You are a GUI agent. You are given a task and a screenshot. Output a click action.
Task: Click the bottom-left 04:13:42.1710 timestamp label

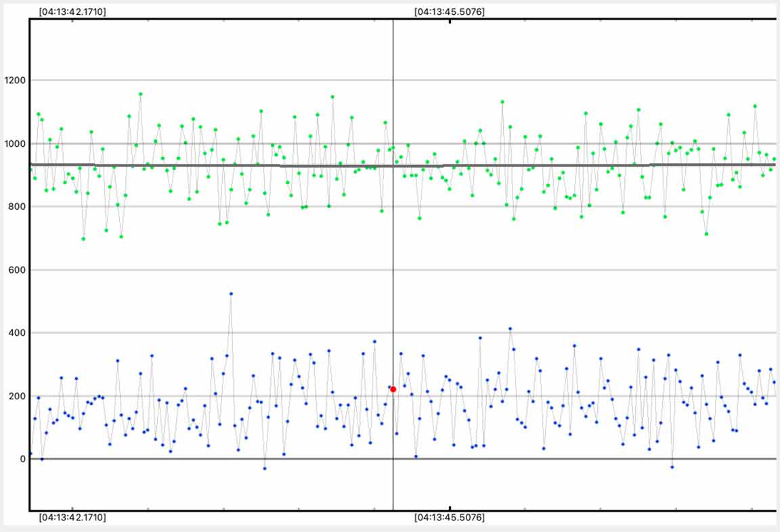pos(72,518)
